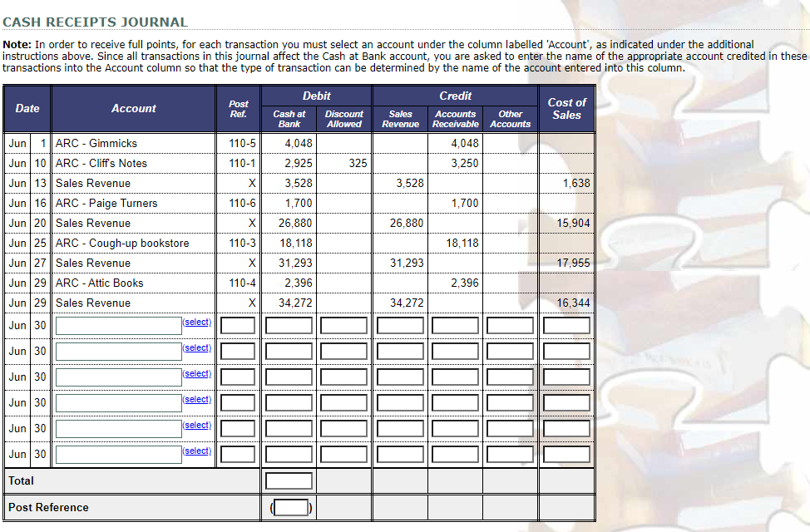Click the 2,925 Cash at Bank amount
This screenshot has width=810, height=532.
click(299, 163)
